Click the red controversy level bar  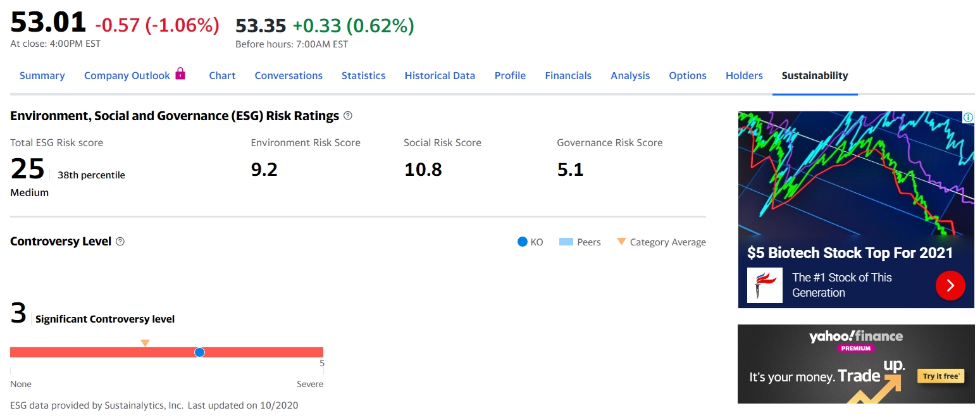pos(166,352)
